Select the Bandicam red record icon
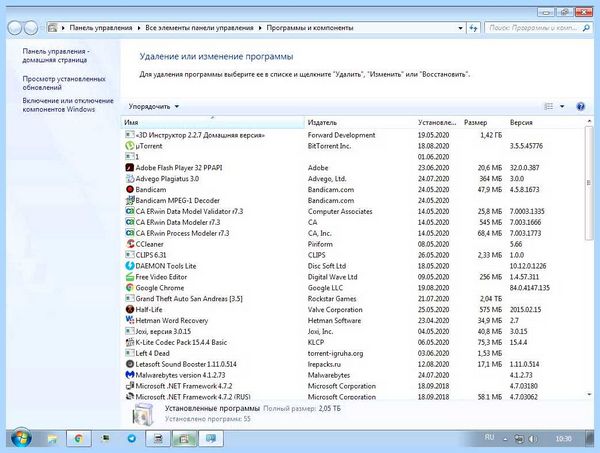600x453 pixels. pos(130,189)
